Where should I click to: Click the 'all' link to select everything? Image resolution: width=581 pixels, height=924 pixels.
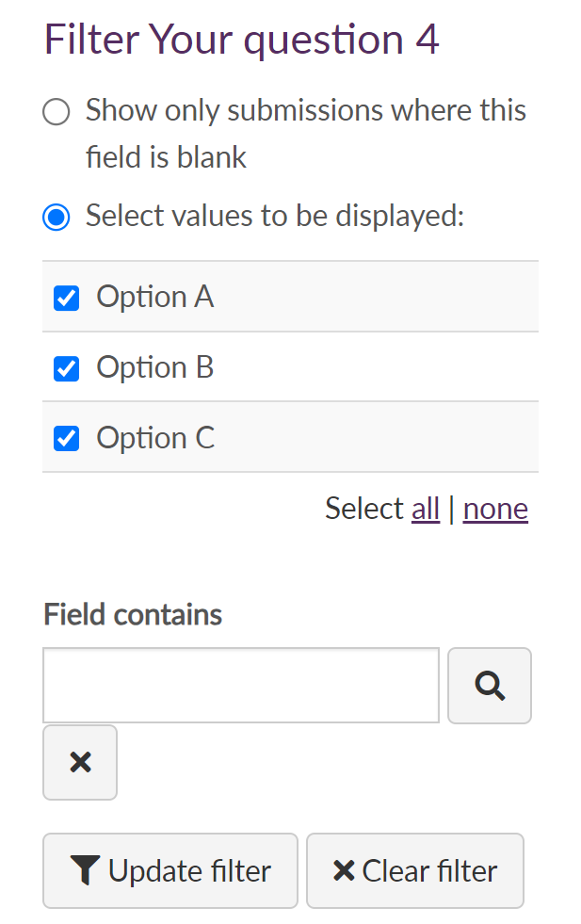pyautogui.click(x=426, y=510)
